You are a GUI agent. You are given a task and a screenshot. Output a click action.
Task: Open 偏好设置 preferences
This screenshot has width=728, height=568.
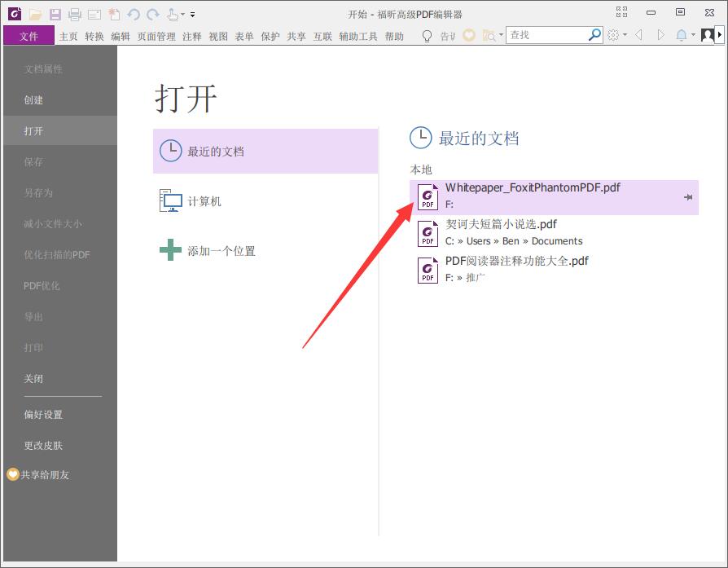pos(60,414)
